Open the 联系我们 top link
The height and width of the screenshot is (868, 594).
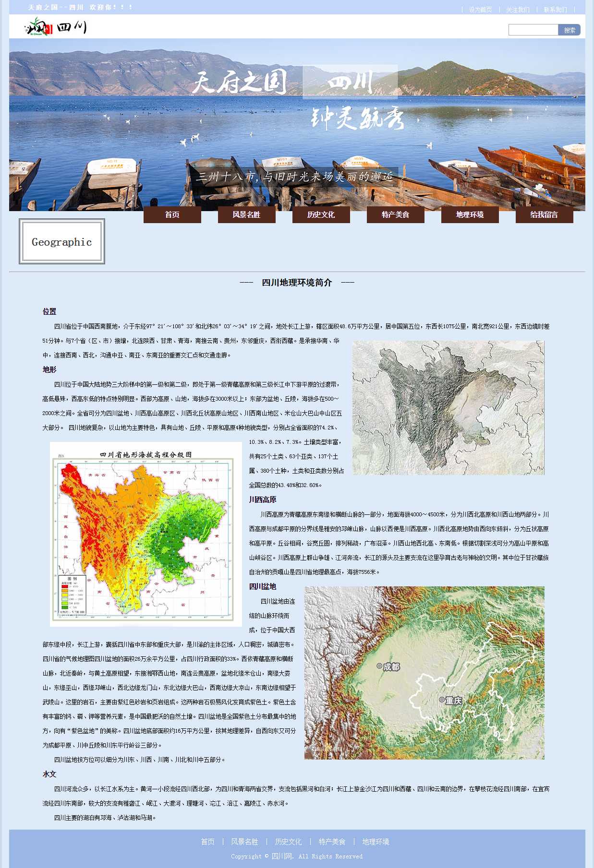pos(555,10)
